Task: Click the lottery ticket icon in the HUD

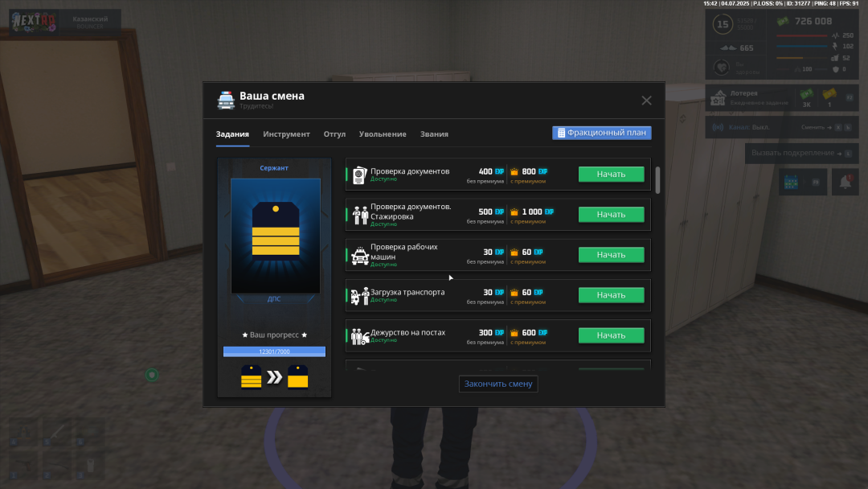Action: click(x=718, y=98)
